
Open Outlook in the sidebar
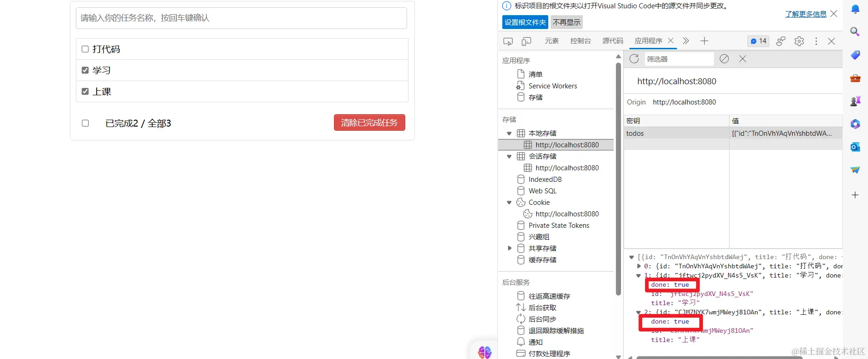pos(855,147)
